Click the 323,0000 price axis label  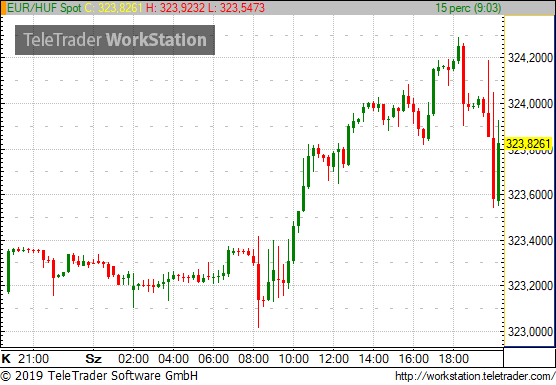tap(530, 332)
